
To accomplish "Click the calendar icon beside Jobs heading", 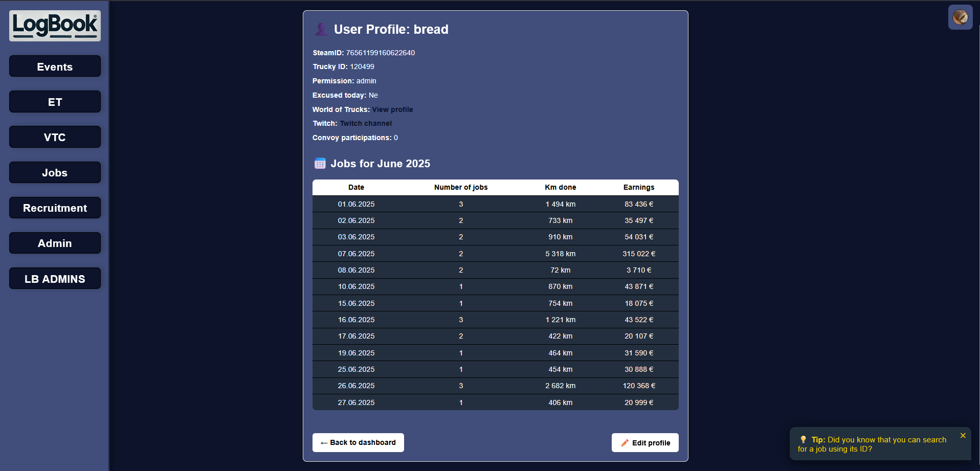I will click(x=320, y=164).
